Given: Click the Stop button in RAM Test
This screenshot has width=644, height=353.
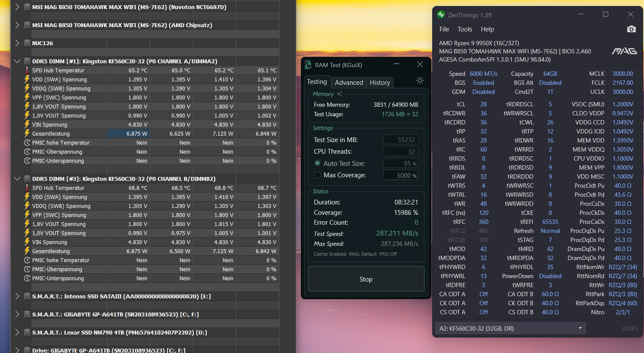Looking at the screenshot, I should (x=366, y=279).
